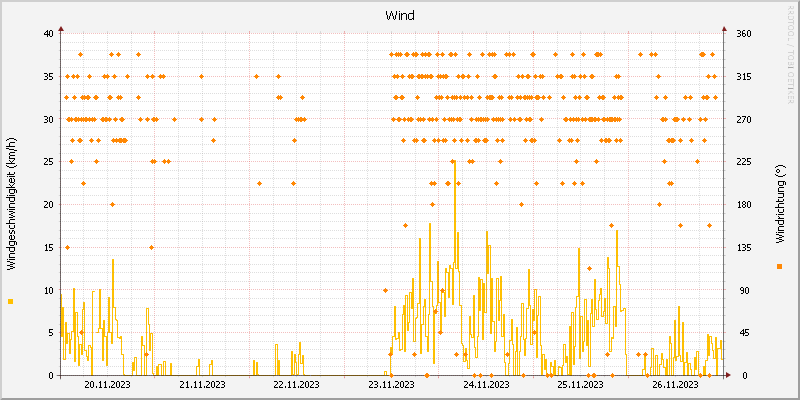
Task: Click the "Windgeschwindigkeit (km/h)" axis label
Action: tap(12, 203)
